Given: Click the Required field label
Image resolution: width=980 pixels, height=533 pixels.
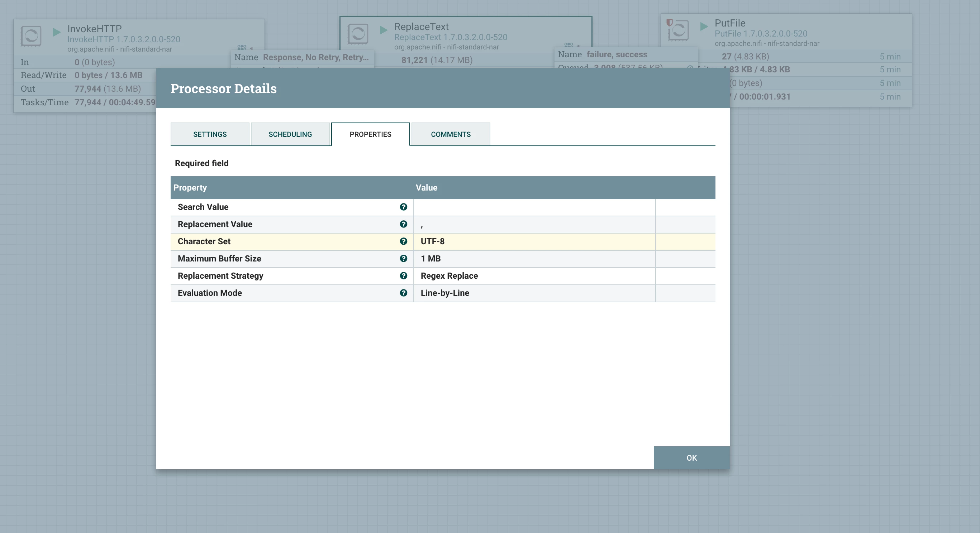Looking at the screenshot, I should coord(201,163).
